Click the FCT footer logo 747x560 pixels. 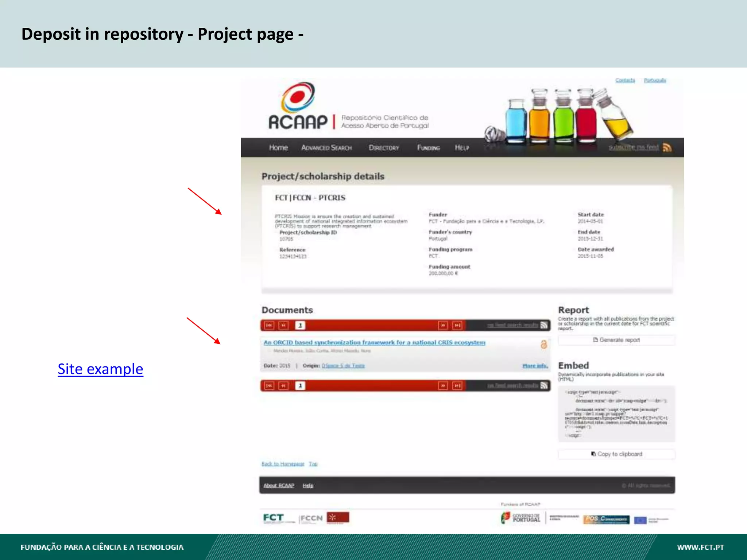(x=279, y=518)
